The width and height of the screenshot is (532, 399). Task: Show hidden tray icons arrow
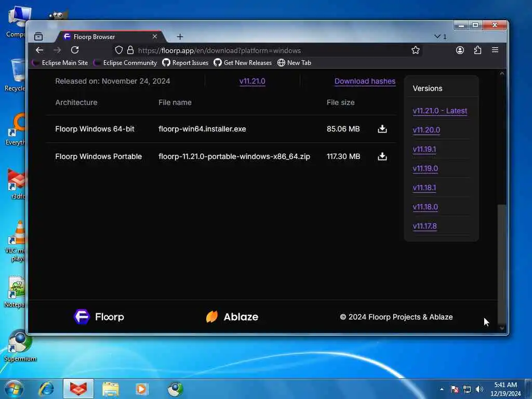tap(442, 389)
